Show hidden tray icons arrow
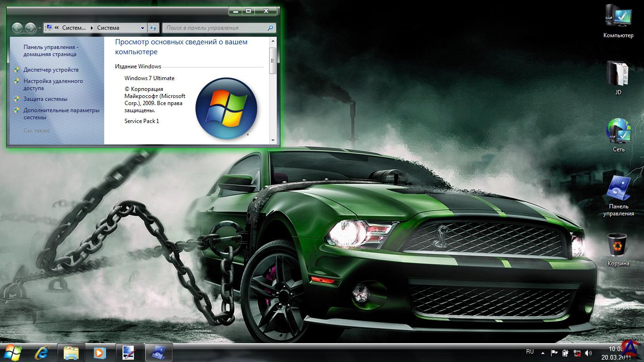Image resolution: width=644 pixels, height=362 pixels. (x=543, y=353)
